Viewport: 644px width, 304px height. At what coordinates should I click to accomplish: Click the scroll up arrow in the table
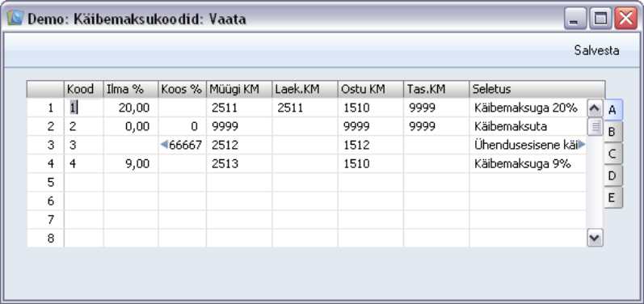(595, 108)
